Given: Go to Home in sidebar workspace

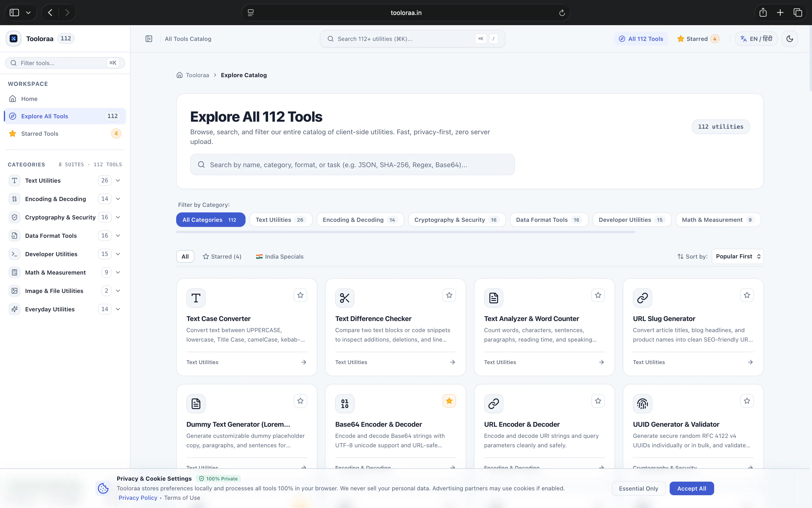Looking at the screenshot, I should 65,99.
